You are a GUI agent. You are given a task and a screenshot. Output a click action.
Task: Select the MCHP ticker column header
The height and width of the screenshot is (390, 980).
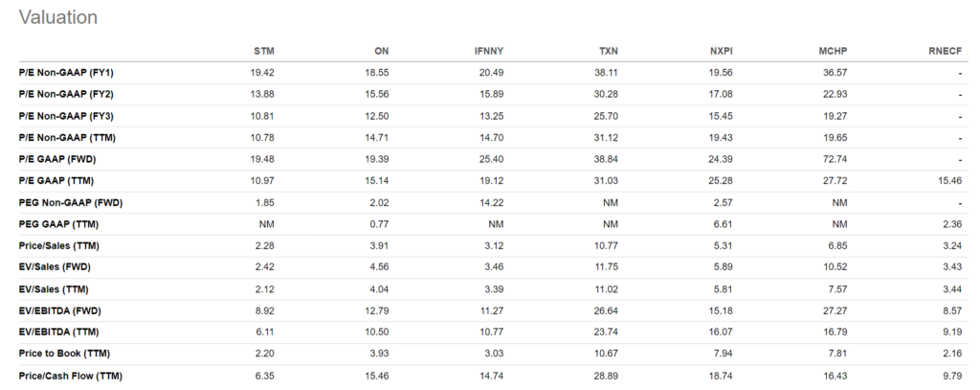(x=833, y=50)
